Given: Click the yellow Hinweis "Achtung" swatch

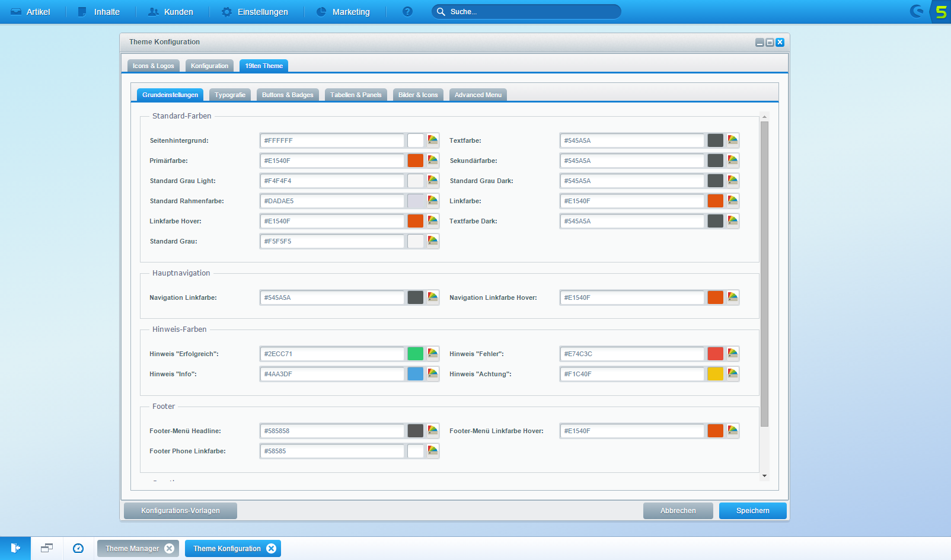Looking at the screenshot, I should pyautogui.click(x=716, y=374).
